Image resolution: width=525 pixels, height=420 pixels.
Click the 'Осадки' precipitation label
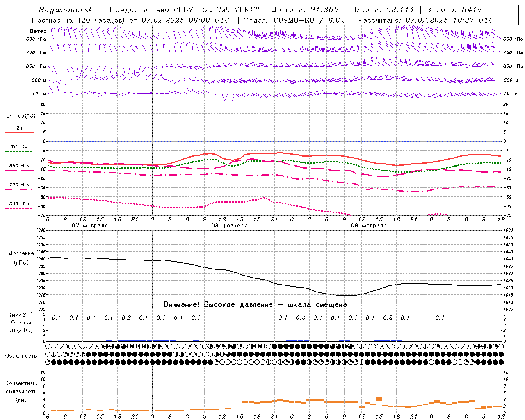[x=21, y=322]
